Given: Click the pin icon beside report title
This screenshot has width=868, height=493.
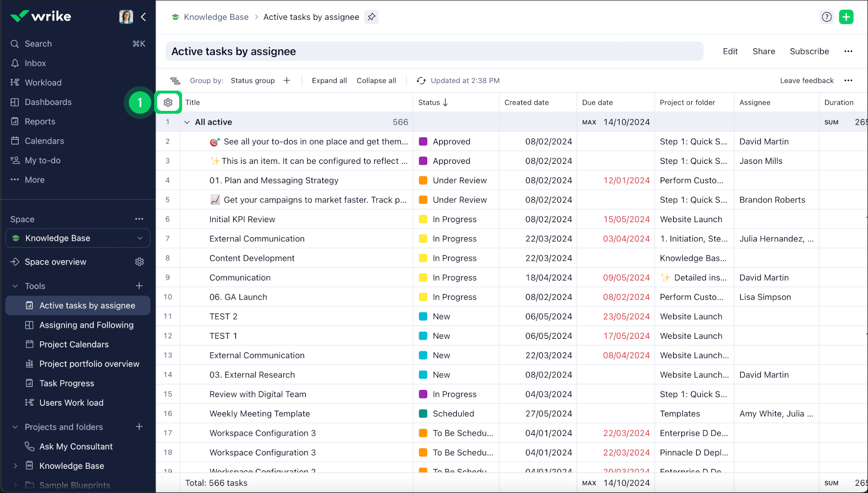Looking at the screenshot, I should (x=371, y=17).
